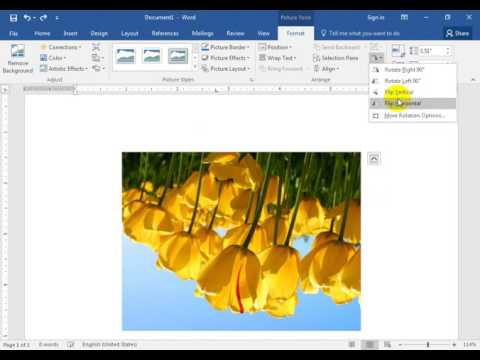480x360 pixels.
Task: Choose Flip Horizontal from the menu
Action: coord(412,103)
